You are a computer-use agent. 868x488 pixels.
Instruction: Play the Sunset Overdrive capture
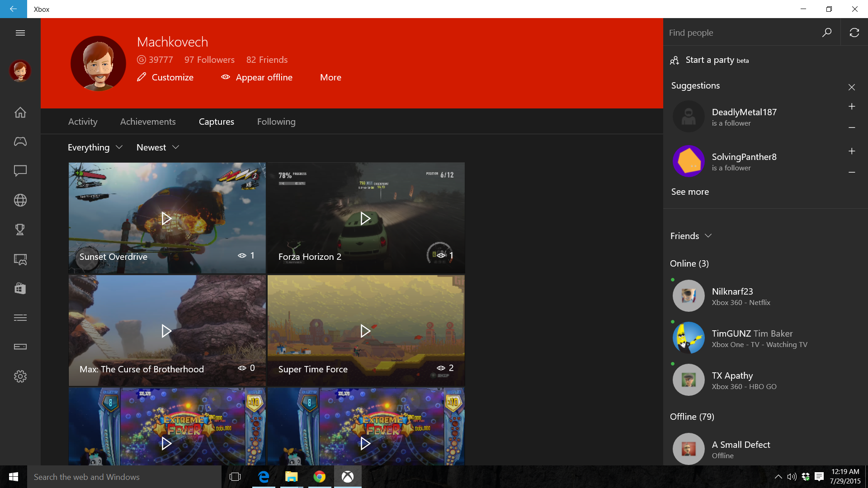pyautogui.click(x=166, y=218)
